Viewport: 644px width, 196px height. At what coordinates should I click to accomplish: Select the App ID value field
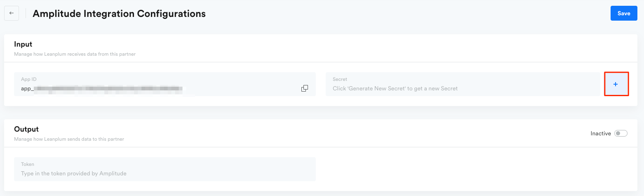[x=165, y=84]
